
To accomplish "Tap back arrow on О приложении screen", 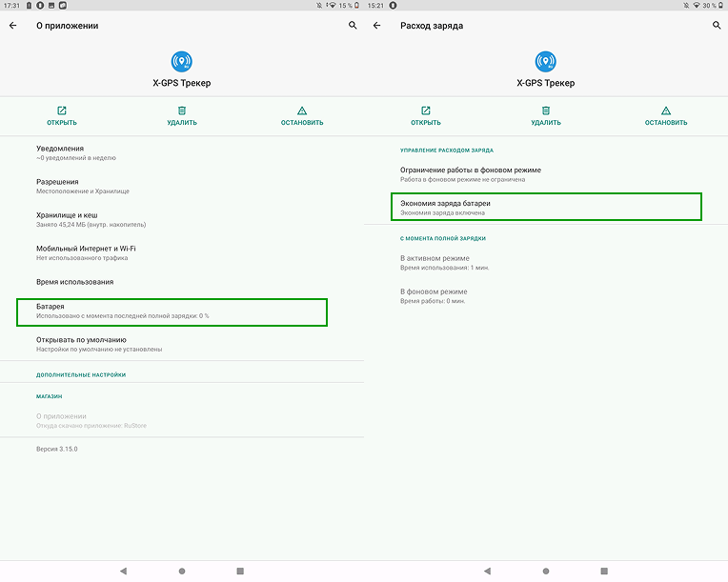I will 13,26.
